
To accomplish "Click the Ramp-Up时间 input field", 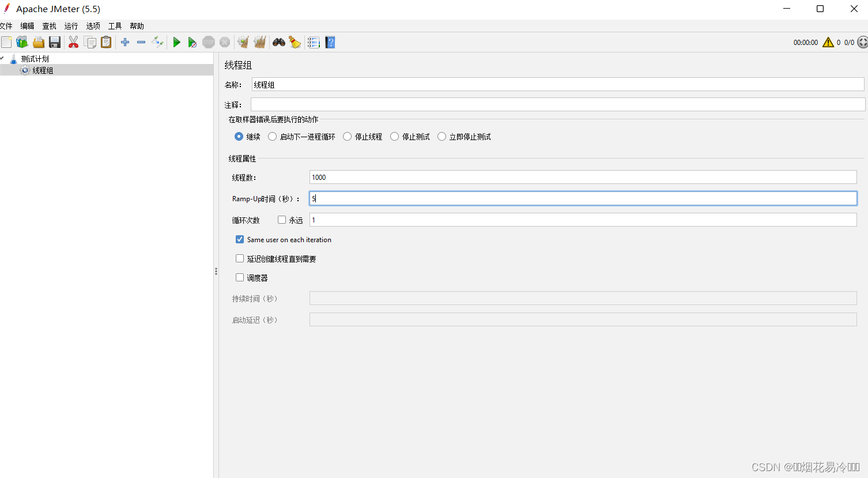I will [583, 198].
